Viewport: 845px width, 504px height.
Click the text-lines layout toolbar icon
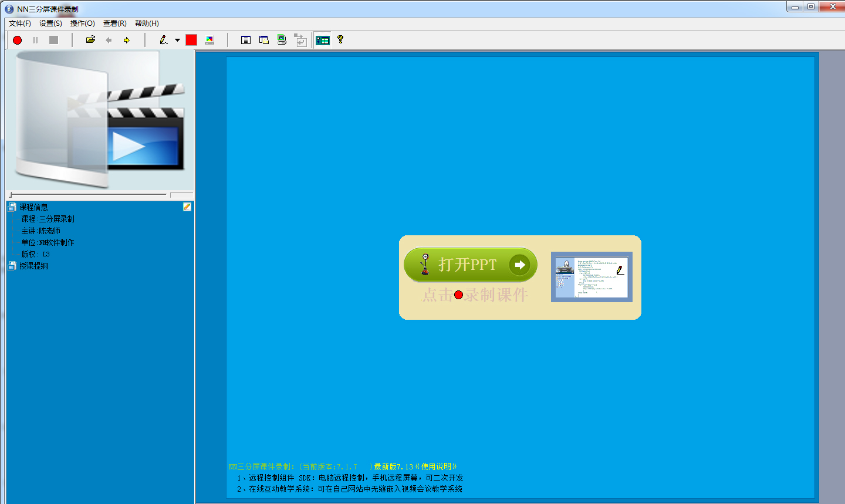(x=246, y=40)
